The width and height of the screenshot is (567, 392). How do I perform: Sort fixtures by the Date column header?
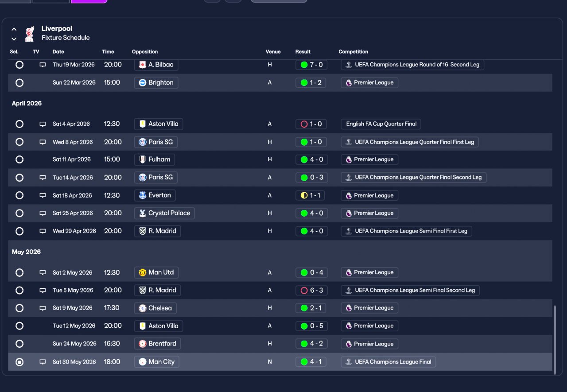(58, 52)
